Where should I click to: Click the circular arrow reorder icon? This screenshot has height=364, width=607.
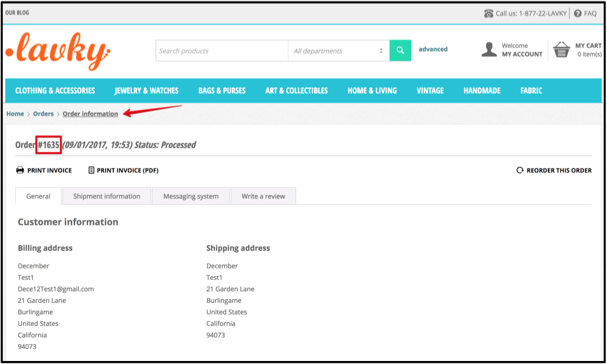pos(520,170)
